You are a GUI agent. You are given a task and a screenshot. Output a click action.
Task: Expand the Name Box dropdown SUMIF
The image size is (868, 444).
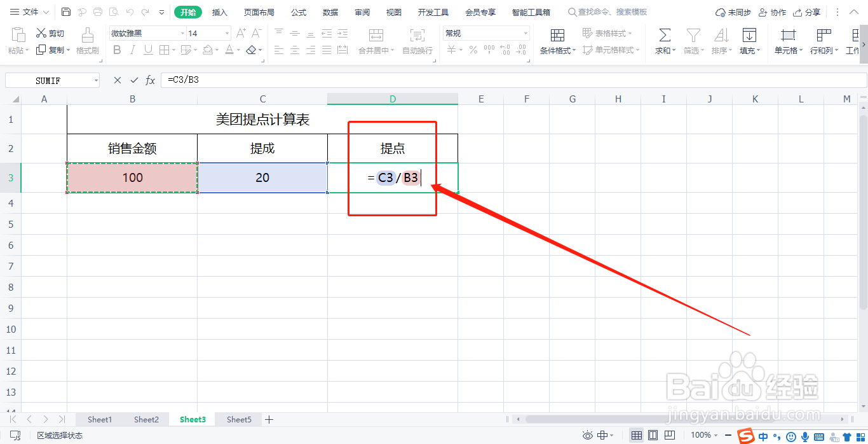(96, 80)
